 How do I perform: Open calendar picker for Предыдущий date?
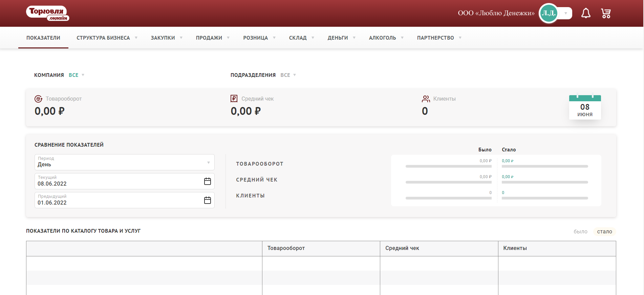click(x=208, y=200)
